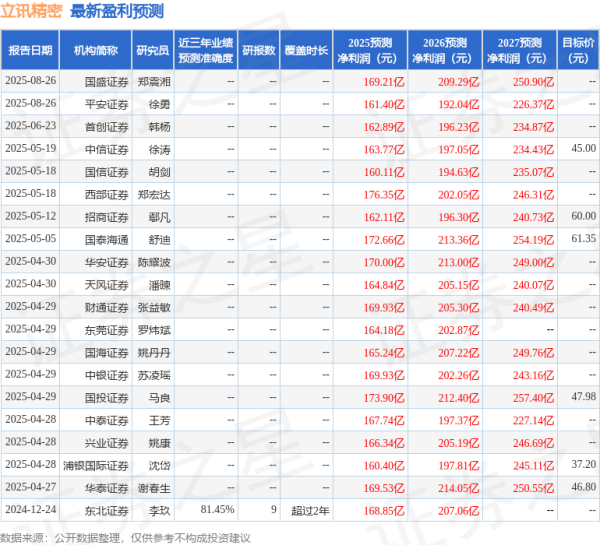Viewport: 600px width, 545px height.
Task: Select the 机构简称 column header
Action: click(x=96, y=50)
